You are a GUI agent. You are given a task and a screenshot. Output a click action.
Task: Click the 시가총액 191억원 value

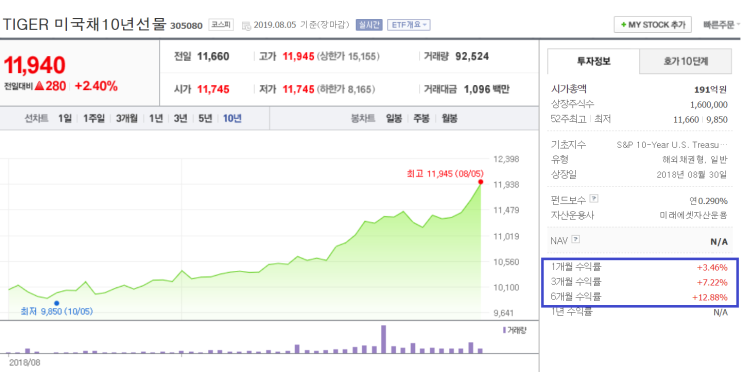(711, 90)
